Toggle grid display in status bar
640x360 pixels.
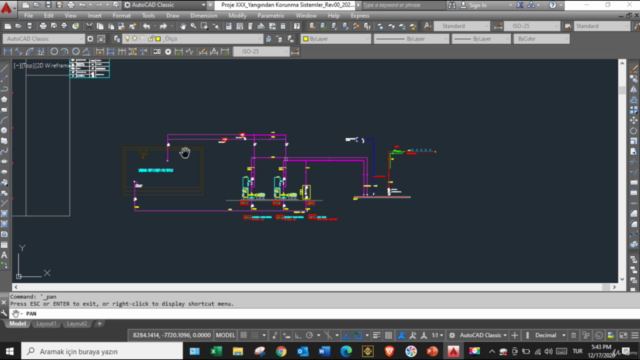pos(244,336)
